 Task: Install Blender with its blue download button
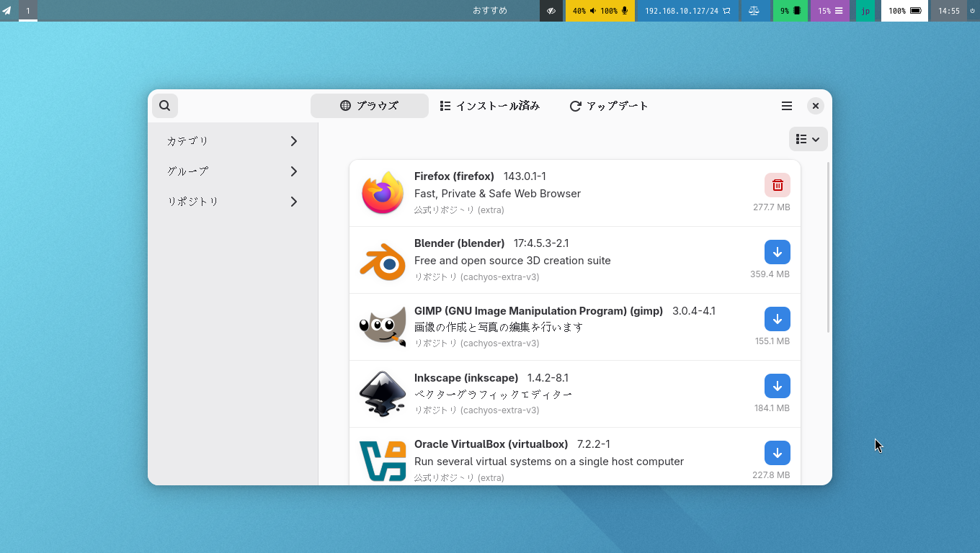778,252
